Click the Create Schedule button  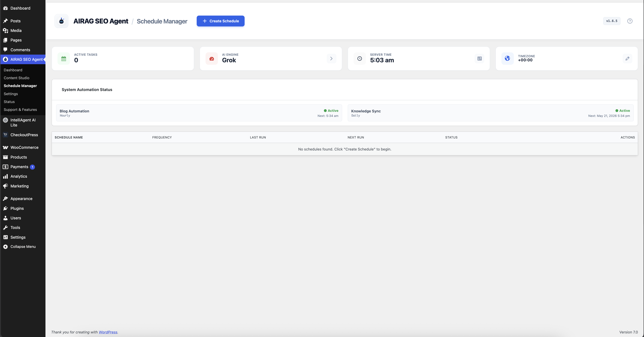pyautogui.click(x=221, y=21)
